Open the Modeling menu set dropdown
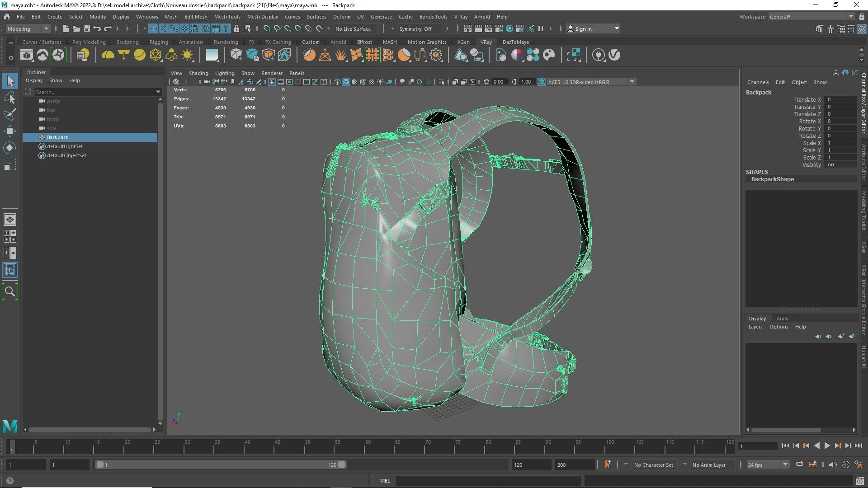The width and height of the screenshot is (868, 488). point(28,28)
